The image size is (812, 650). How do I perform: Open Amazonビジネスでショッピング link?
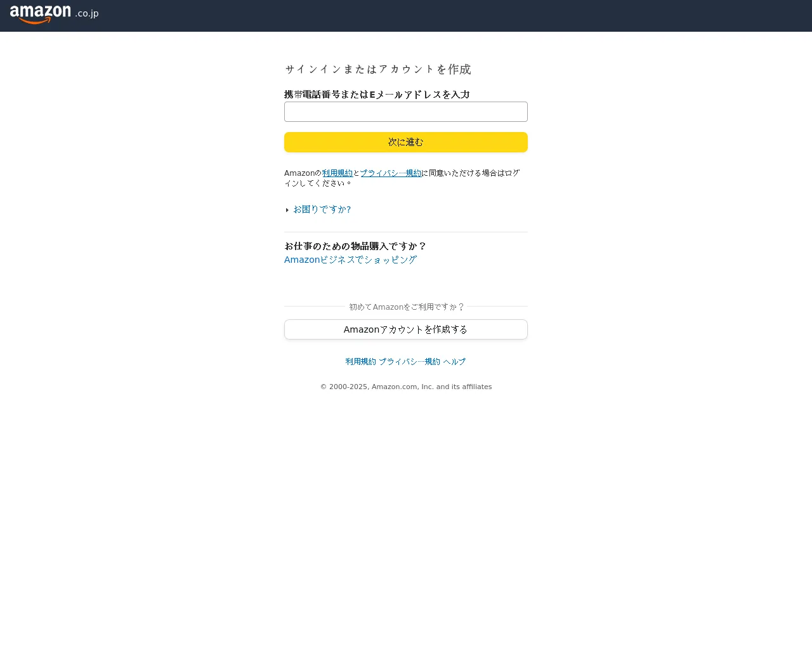pyautogui.click(x=350, y=260)
